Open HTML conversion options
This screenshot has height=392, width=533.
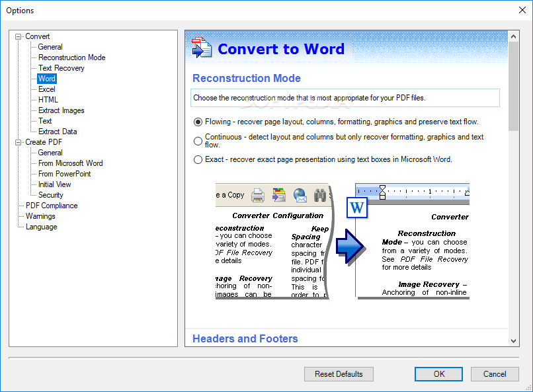coord(48,100)
